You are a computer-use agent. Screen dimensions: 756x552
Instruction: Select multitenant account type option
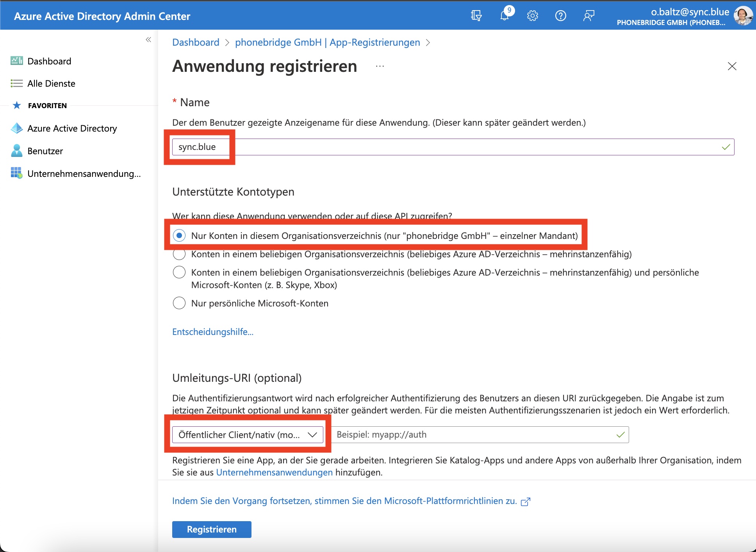[x=179, y=254]
